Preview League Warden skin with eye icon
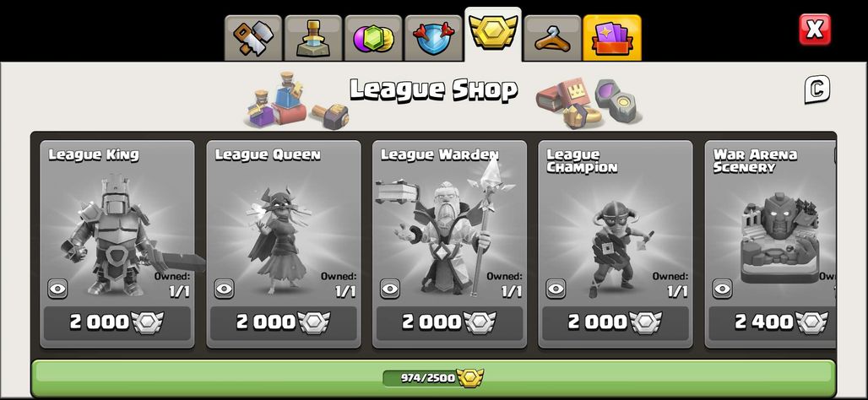 (x=390, y=289)
